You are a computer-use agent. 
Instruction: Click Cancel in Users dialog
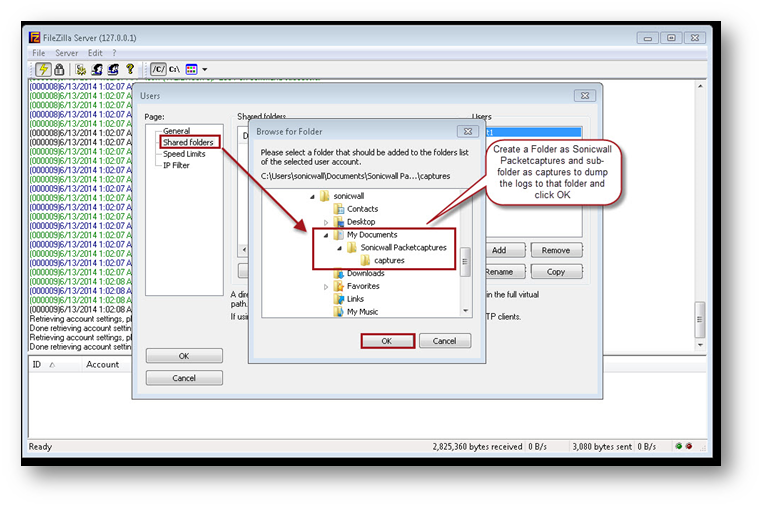(184, 378)
